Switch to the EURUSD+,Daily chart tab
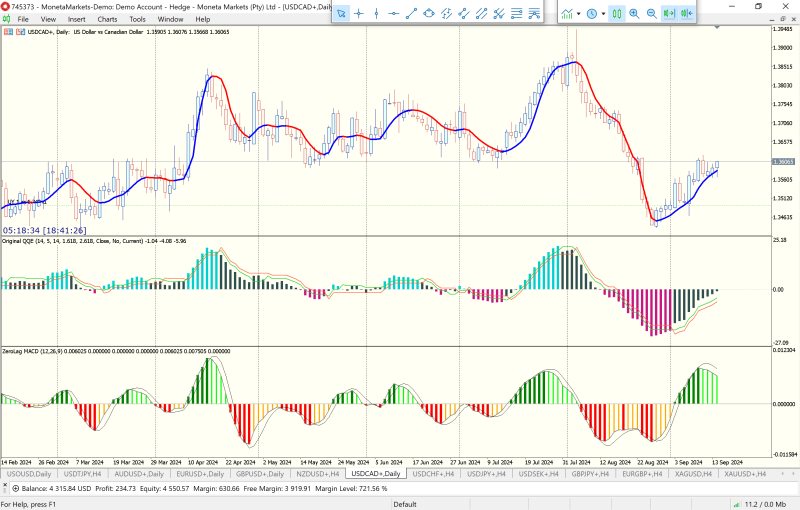 click(200, 473)
